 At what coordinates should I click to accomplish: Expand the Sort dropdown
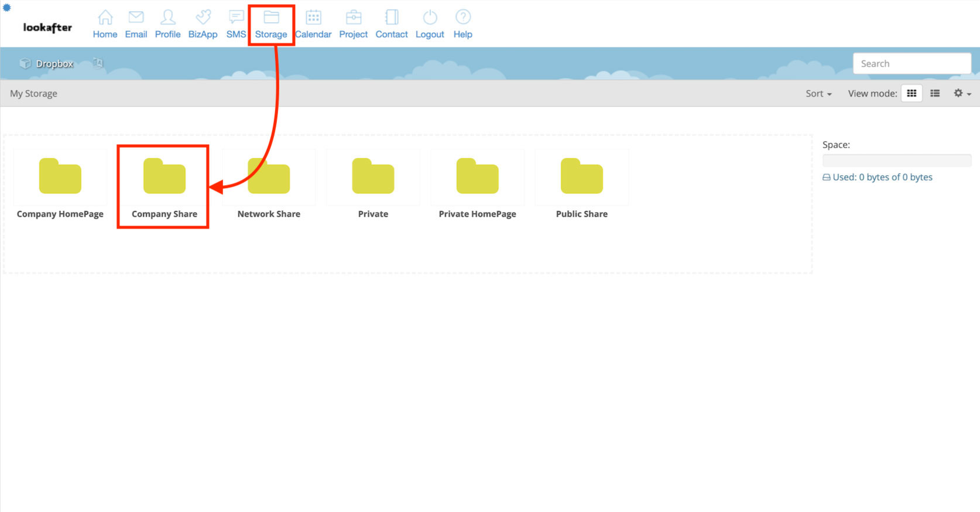(818, 94)
